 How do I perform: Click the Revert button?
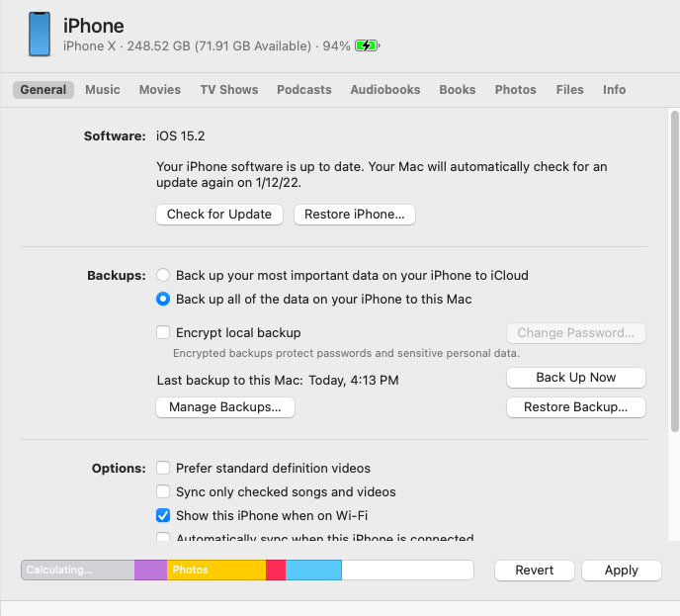tap(535, 570)
